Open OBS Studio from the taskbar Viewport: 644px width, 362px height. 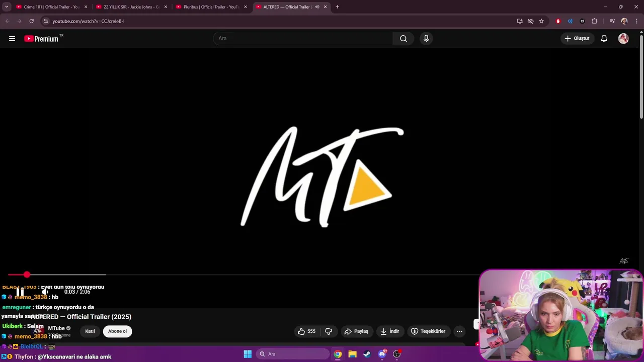point(396,354)
